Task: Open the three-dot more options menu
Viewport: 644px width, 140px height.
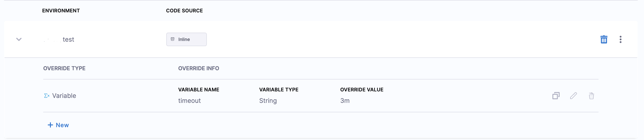Action: pos(620,39)
